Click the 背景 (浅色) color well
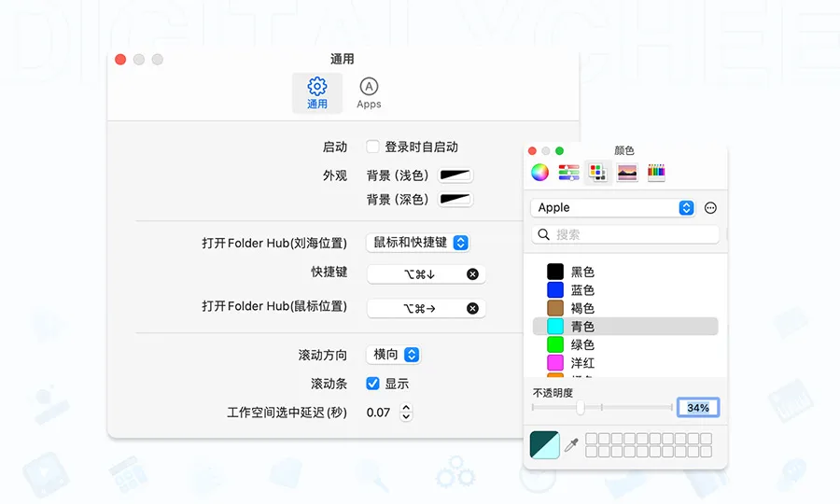This screenshot has height=504, width=840. pos(456,175)
